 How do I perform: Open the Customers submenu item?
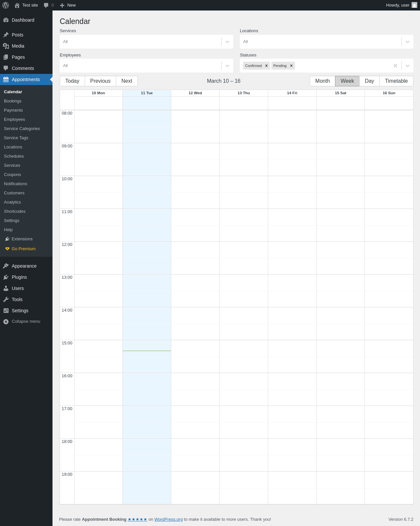26,193
